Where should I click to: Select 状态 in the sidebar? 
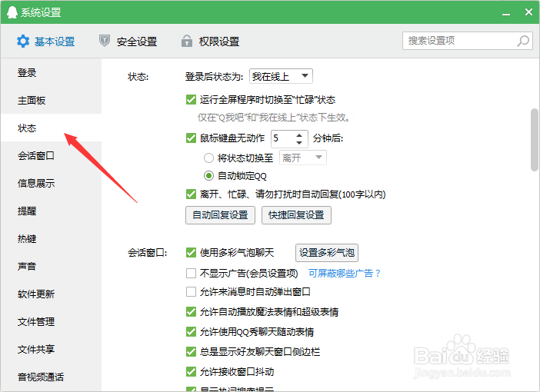pos(51,128)
